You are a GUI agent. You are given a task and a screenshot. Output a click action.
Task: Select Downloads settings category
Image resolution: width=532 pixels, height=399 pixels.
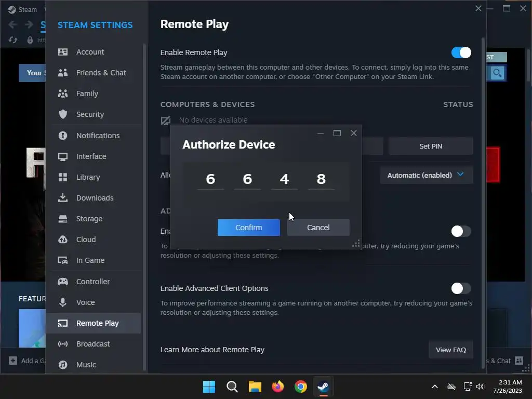tap(94, 198)
